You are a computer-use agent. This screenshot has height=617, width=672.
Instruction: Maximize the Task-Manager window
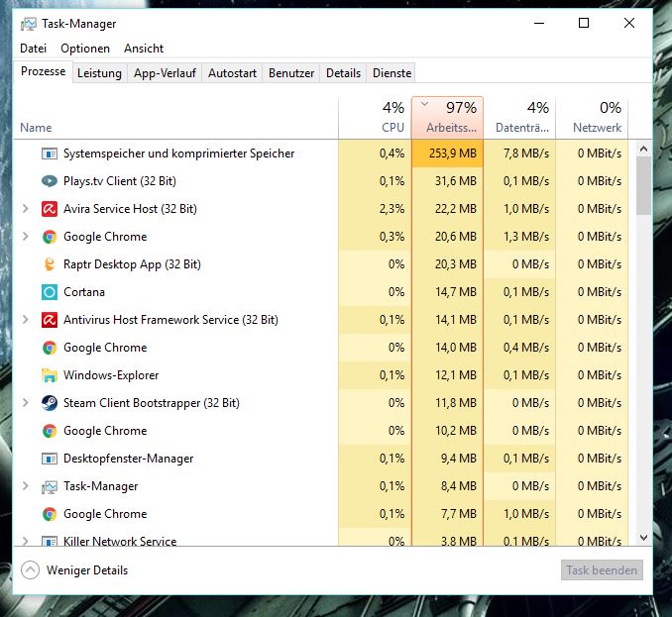pos(584,23)
